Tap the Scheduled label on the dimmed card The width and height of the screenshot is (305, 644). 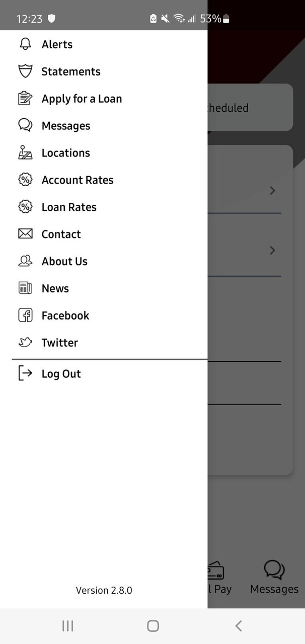coord(227,108)
